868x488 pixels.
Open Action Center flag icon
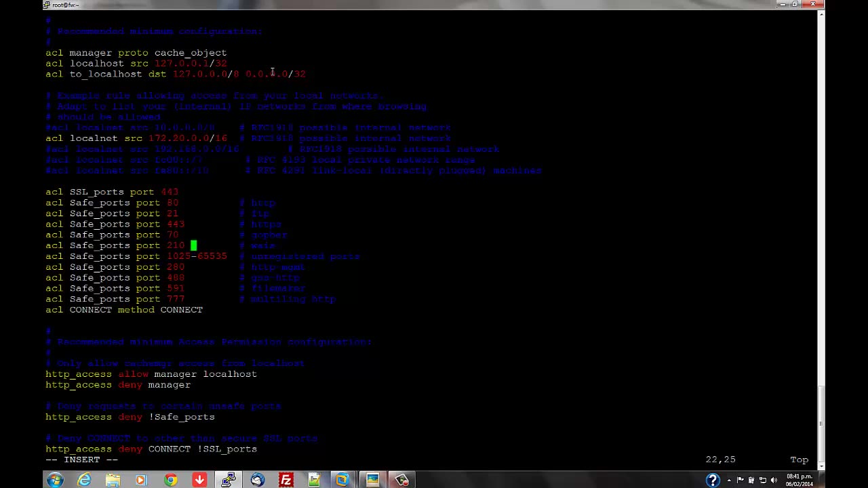point(741,480)
